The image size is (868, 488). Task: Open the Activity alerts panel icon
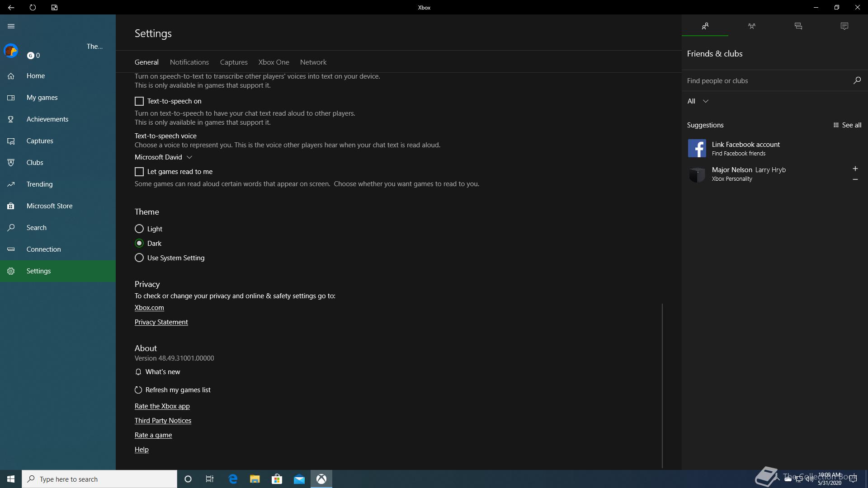(844, 26)
